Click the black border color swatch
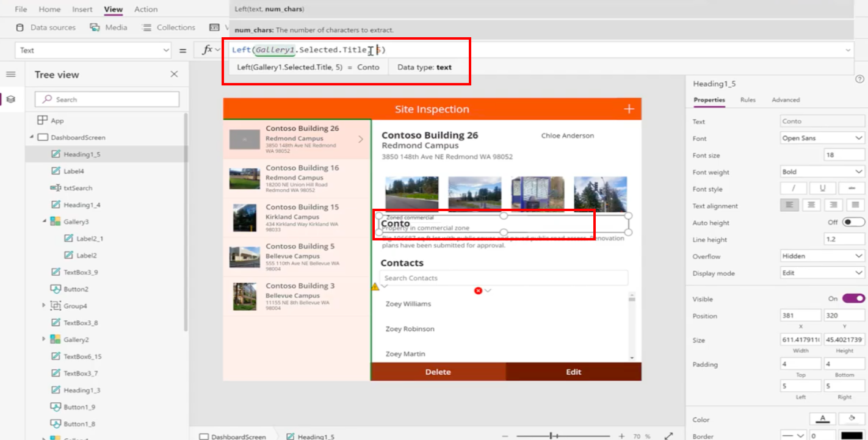 (x=852, y=436)
